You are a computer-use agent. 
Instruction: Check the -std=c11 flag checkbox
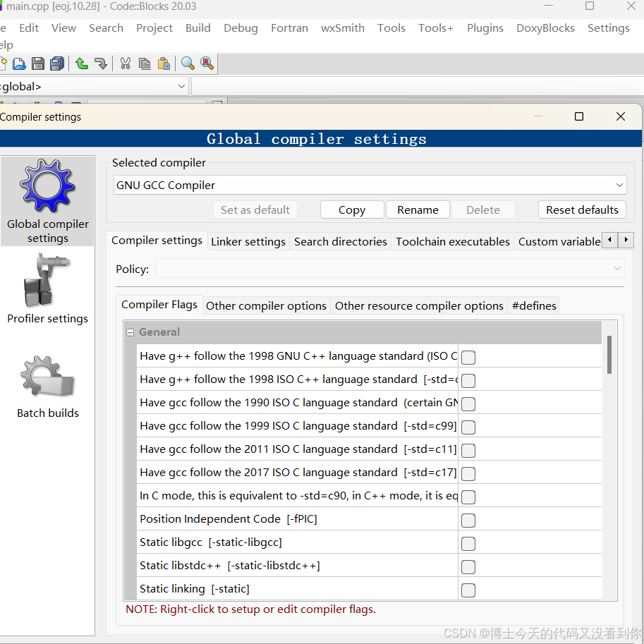pos(468,451)
